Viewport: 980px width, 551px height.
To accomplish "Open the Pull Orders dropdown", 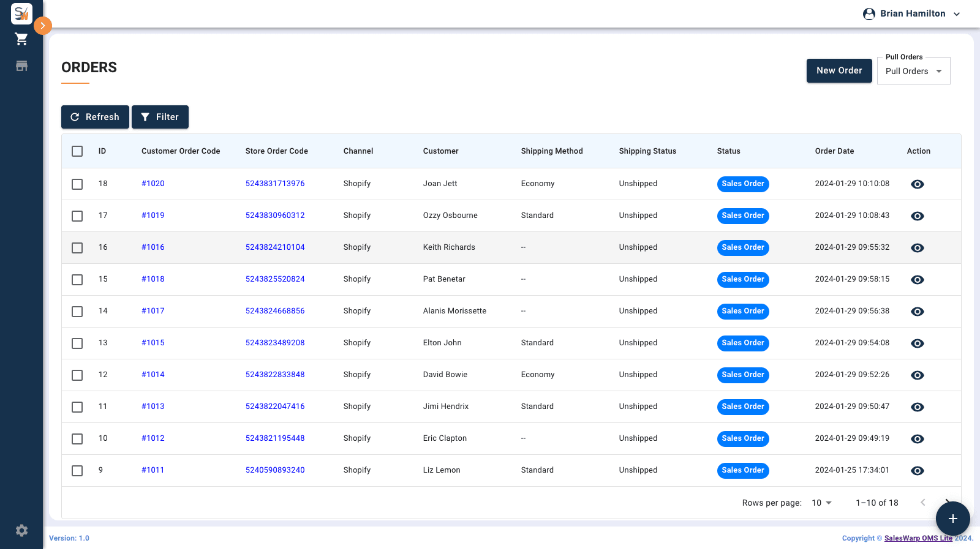I will pos(913,70).
